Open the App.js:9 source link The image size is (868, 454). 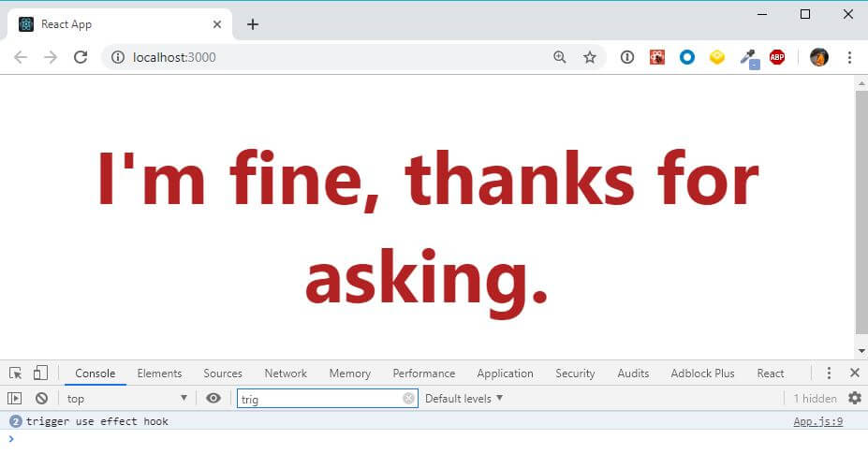point(817,421)
